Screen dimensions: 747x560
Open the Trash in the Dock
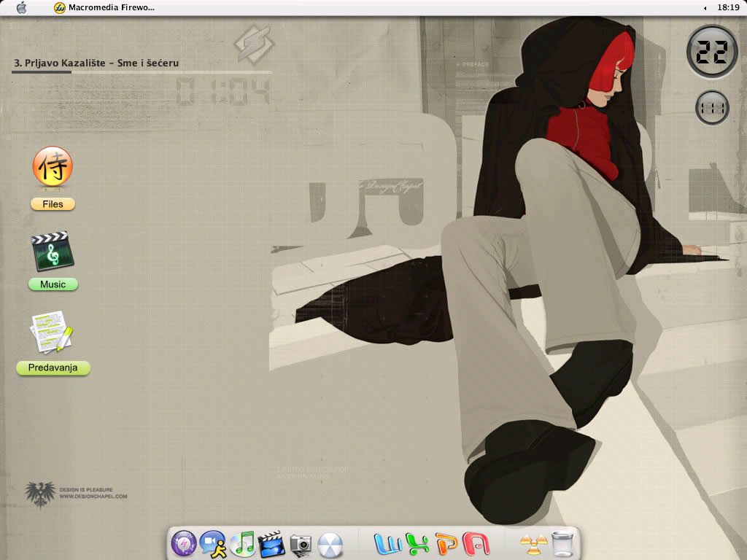[x=562, y=544]
